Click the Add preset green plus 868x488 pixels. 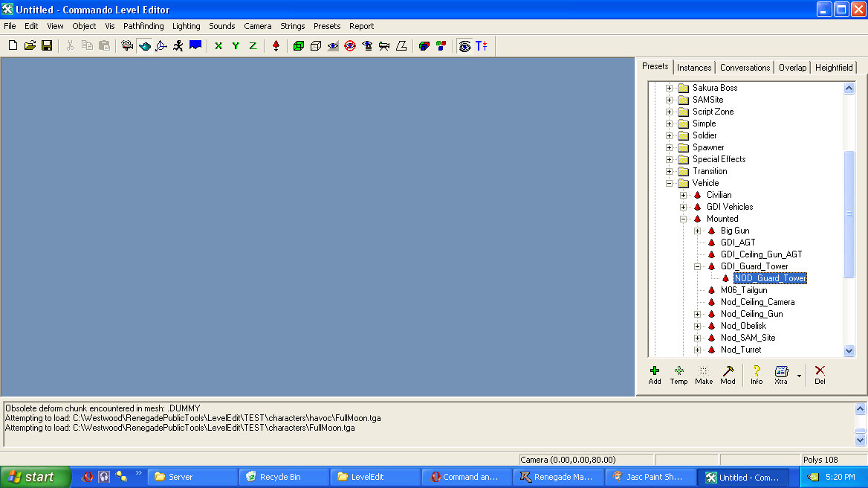(655, 374)
